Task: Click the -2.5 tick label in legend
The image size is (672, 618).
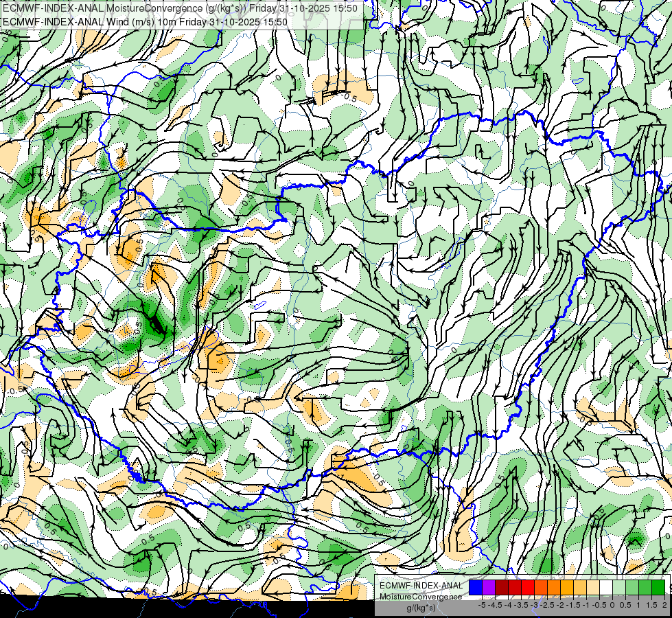Action: [x=547, y=605]
